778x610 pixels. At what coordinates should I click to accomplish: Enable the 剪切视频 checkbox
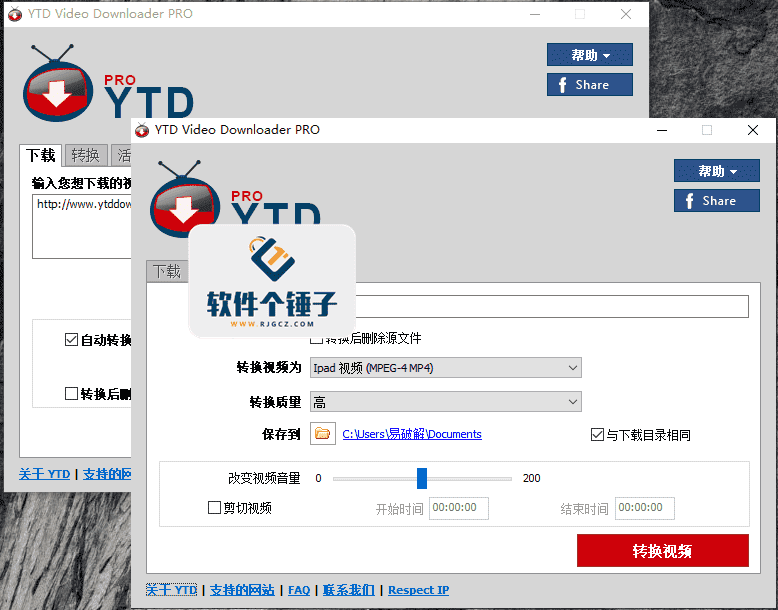click(214, 508)
